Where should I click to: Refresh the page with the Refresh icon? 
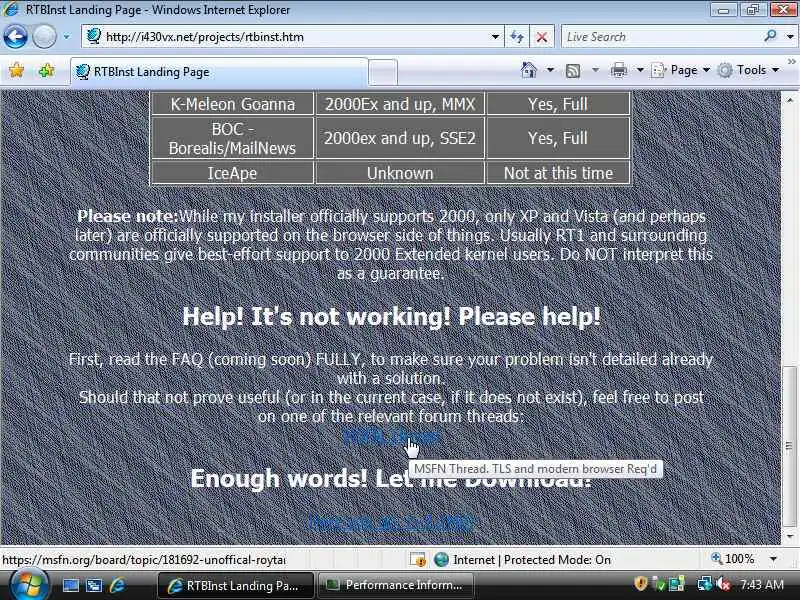(x=517, y=37)
